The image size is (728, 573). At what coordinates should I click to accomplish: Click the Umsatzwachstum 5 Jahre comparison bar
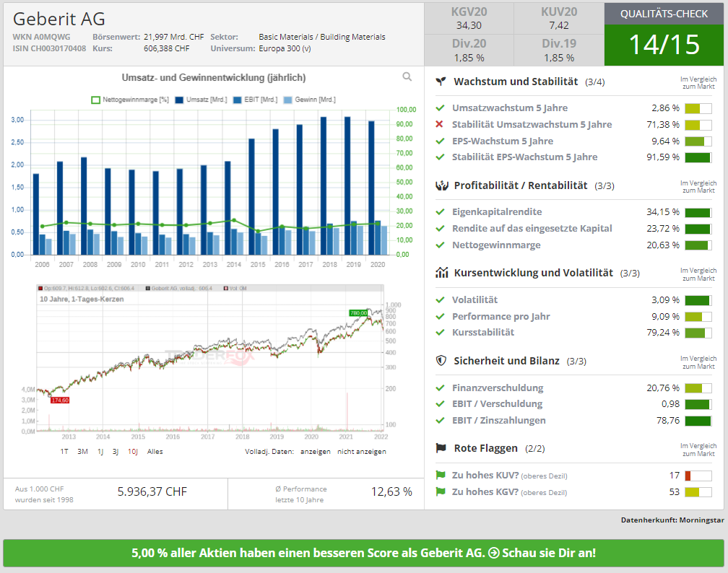pyautogui.click(x=698, y=108)
